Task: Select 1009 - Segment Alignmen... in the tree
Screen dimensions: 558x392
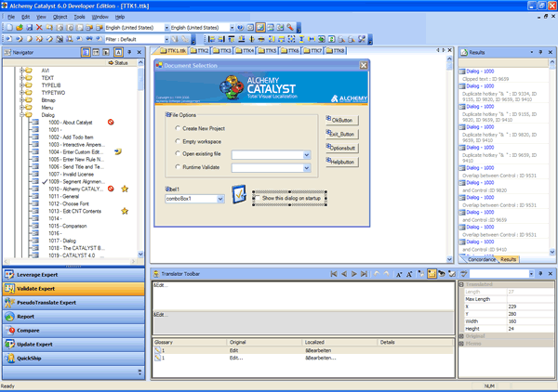Action: [x=76, y=182]
